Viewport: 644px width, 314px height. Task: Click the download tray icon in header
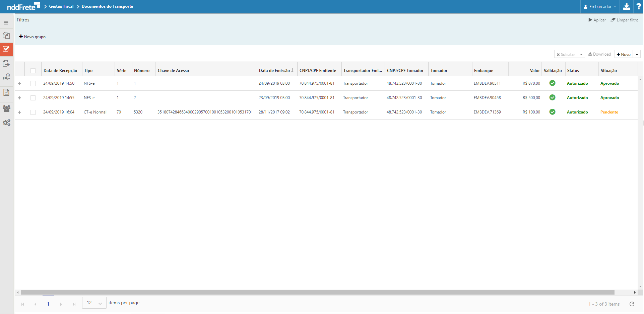coord(626,7)
